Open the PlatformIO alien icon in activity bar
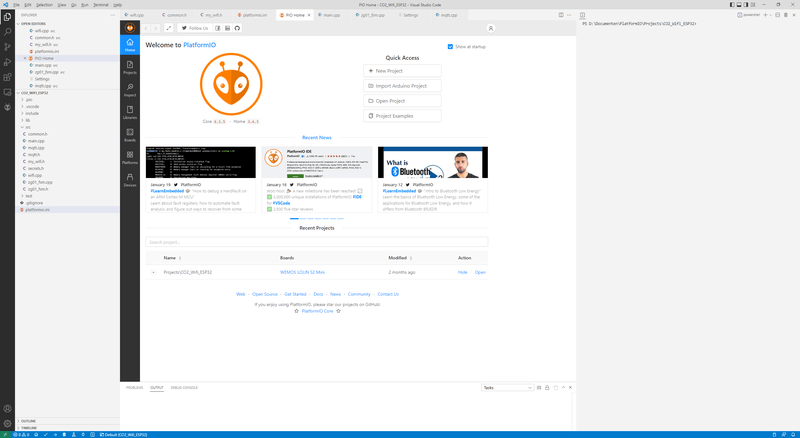The width and height of the screenshot is (800, 438). (x=7, y=107)
